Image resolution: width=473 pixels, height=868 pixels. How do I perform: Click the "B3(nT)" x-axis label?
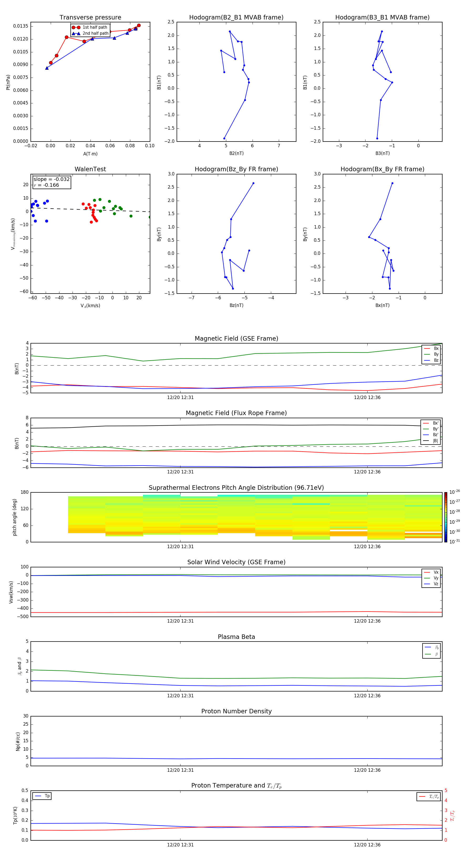point(382,153)
